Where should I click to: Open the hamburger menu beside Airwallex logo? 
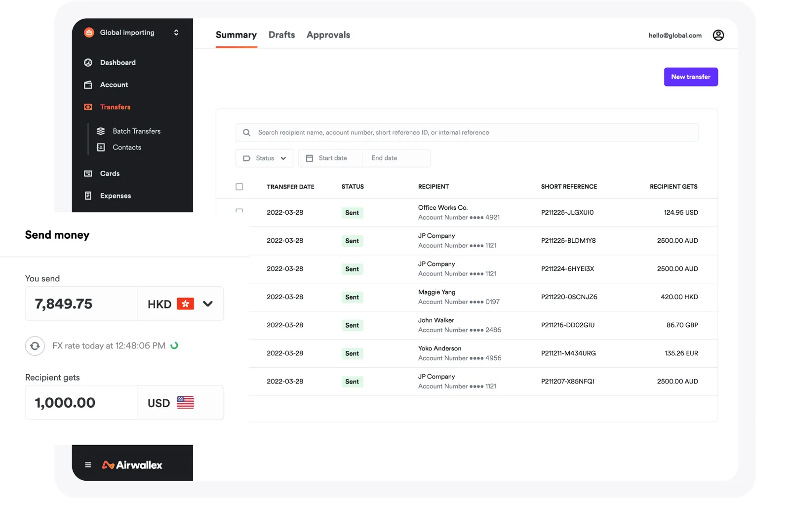(88, 465)
